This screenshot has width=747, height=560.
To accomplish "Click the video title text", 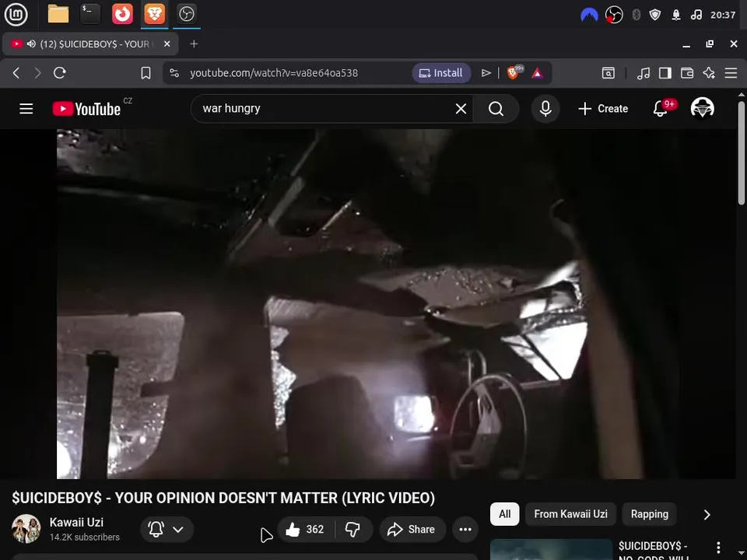I will coord(223,498).
